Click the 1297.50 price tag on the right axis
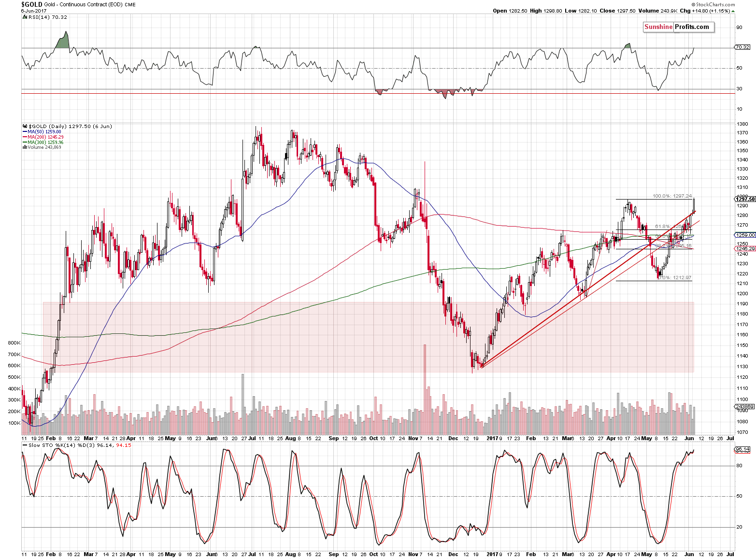Image resolution: width=756 pixels, height=559 pixels. point(745,199)
